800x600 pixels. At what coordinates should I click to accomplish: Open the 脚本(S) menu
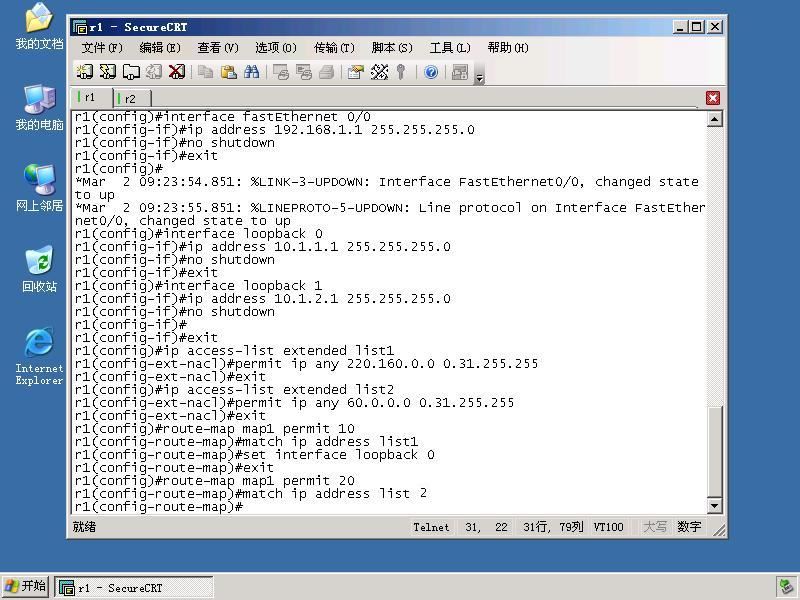pos(392,48)
